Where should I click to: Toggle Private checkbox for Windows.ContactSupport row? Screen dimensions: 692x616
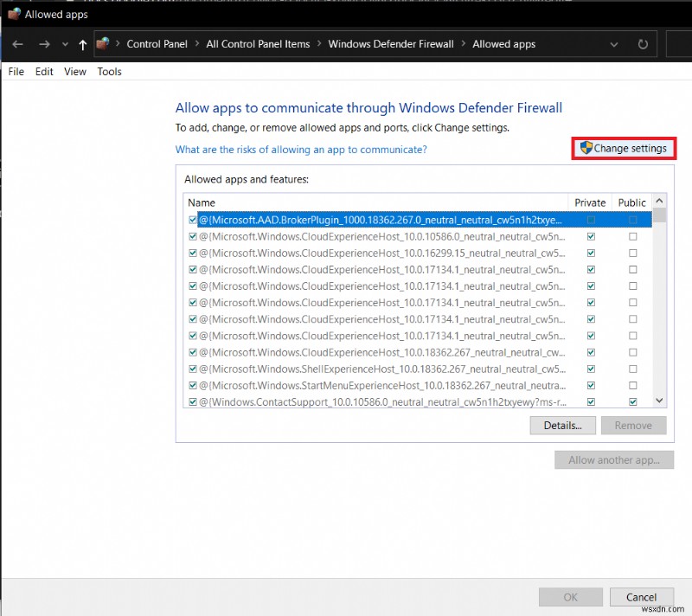pyautogui.click(x=591, y=402)
